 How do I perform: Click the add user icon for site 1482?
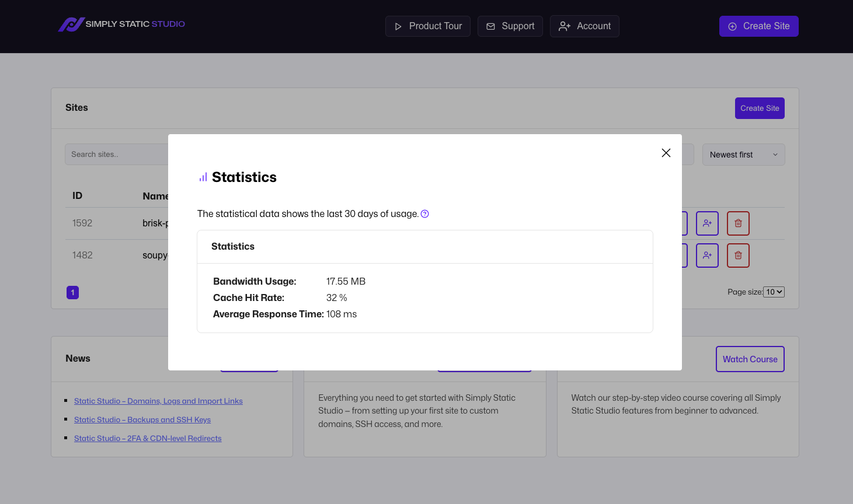click(x=707, y=256)
